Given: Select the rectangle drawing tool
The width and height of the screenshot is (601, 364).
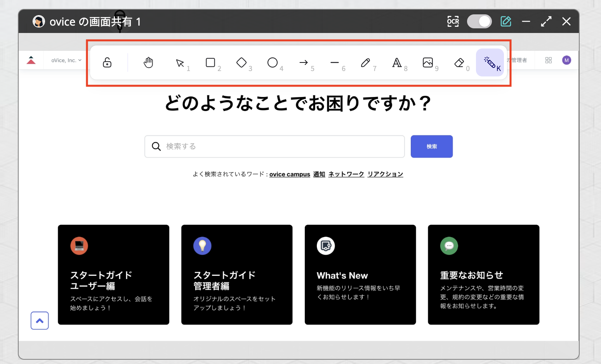Looking at the screenshot, I should click(210, 62).
